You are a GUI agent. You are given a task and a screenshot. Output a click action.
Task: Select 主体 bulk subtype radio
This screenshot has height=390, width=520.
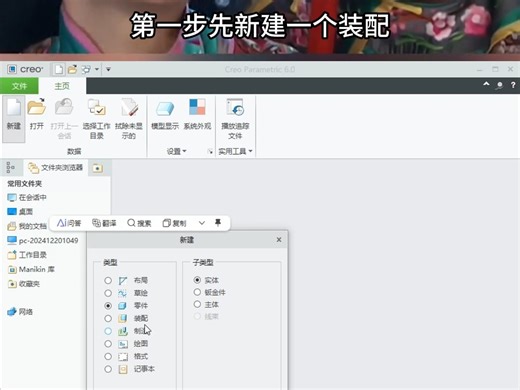click(x=197, y=304)
